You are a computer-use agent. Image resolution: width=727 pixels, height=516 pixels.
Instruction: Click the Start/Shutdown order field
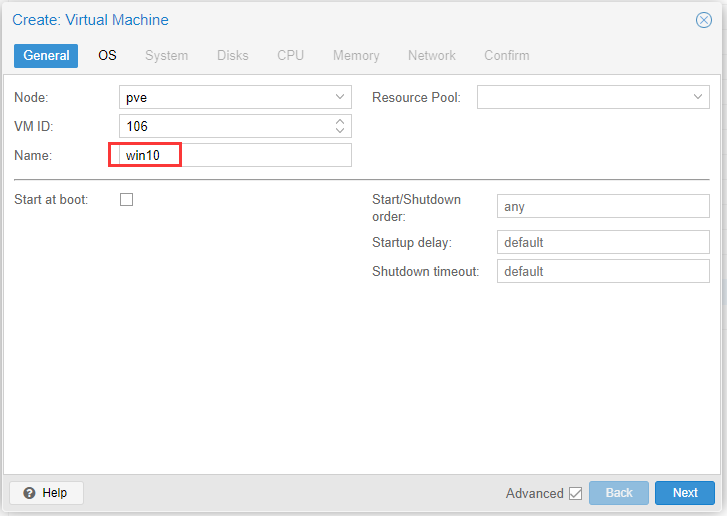602,207
